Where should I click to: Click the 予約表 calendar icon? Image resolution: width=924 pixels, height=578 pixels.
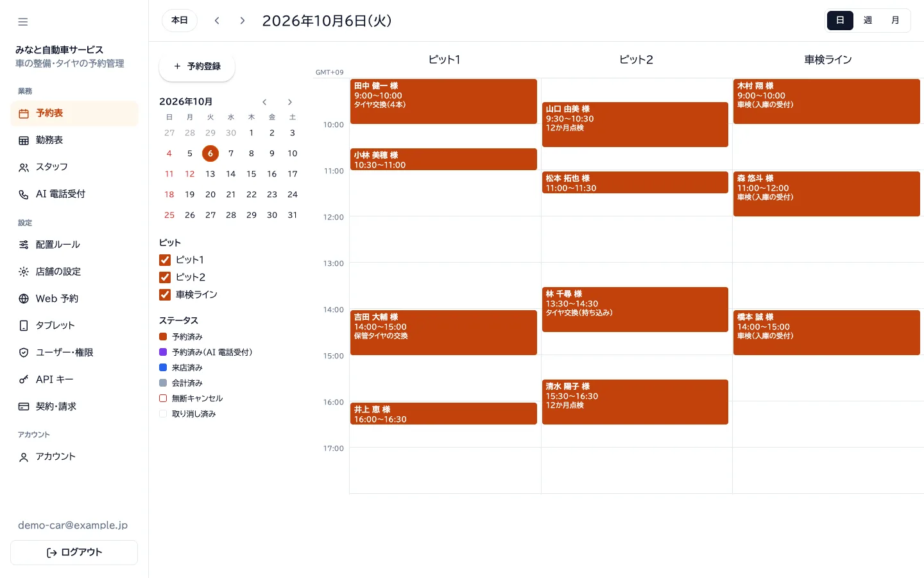(24, 114)
